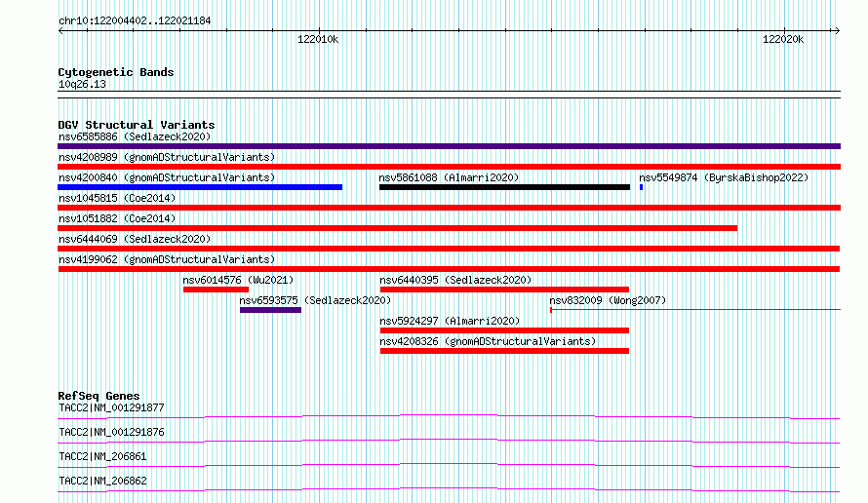Click variant label nsv1045815 (Coe2014)
Screen dimensions: 868x503
(x=117, y=198)
